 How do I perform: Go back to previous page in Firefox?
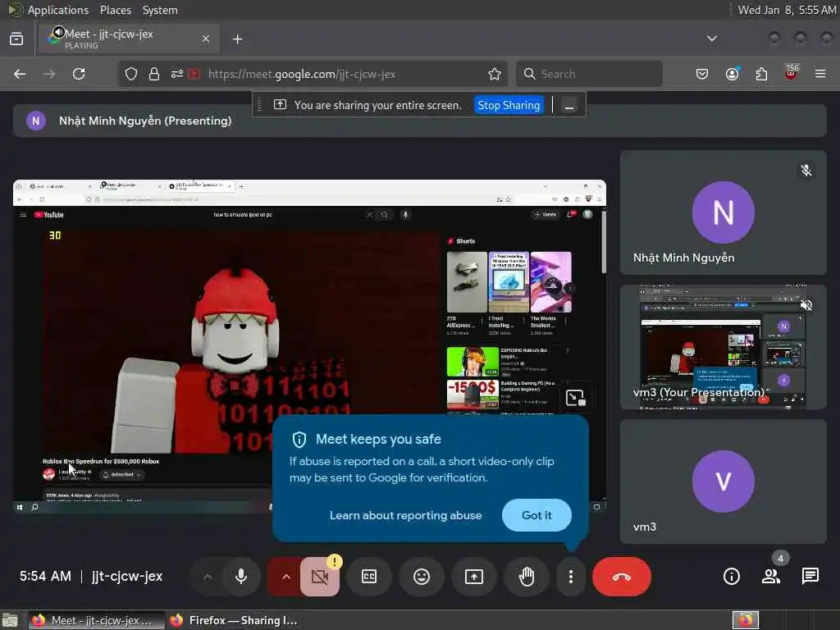20,74
